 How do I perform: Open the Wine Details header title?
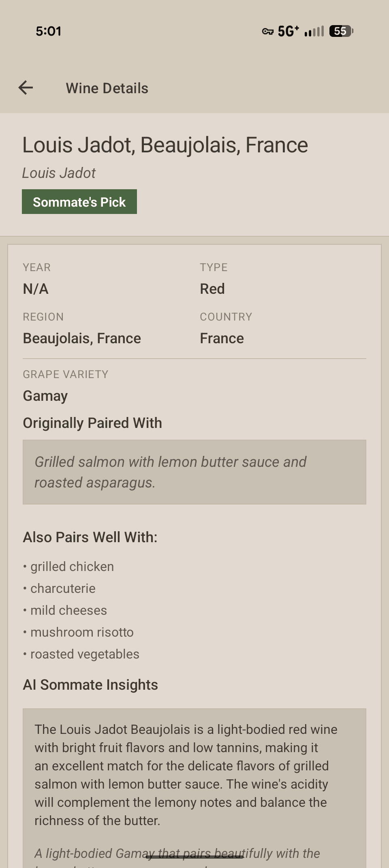point(107,88)
